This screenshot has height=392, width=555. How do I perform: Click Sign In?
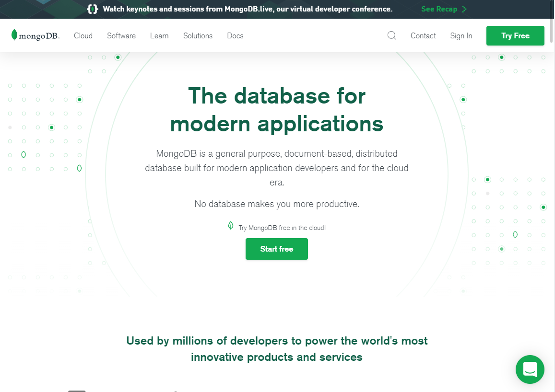461,35
